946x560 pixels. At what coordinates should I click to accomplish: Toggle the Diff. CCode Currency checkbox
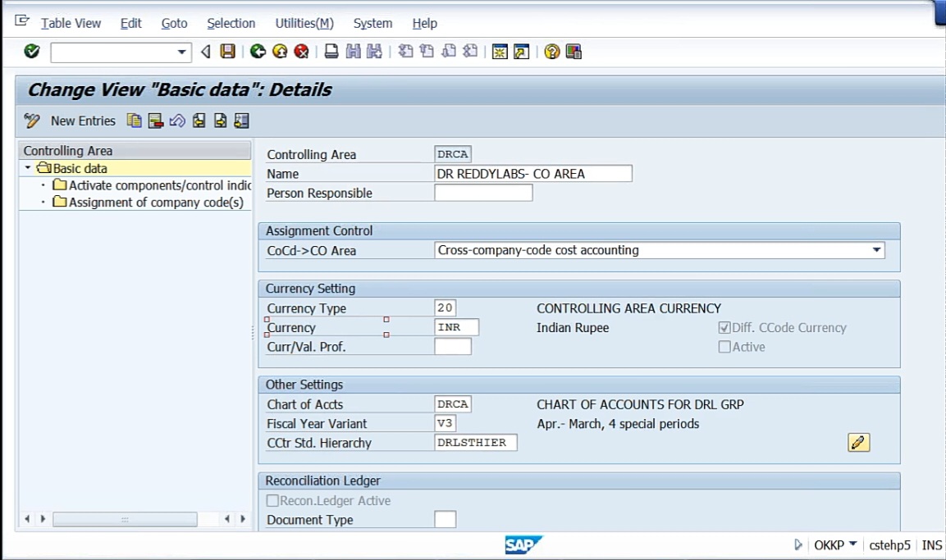coord(724,328)
